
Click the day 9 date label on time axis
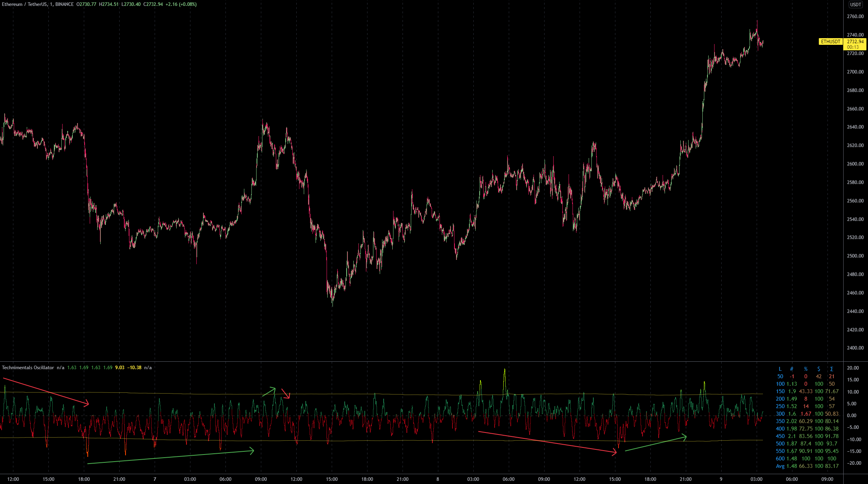721,479
